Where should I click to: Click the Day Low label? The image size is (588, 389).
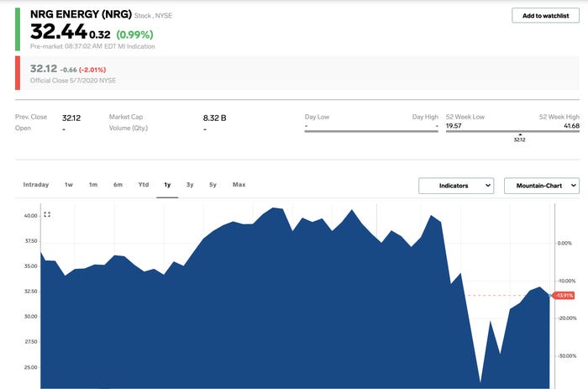pos(317,117)
